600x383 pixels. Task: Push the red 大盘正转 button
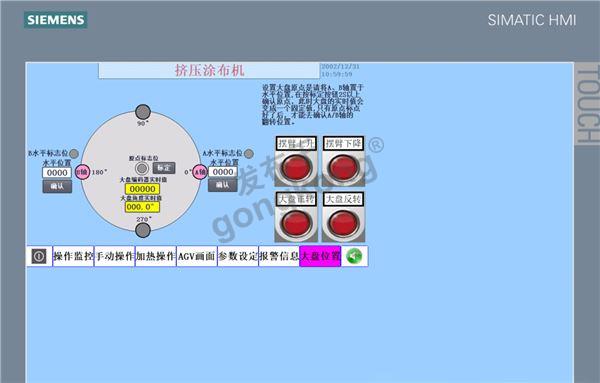coord(296,223)
